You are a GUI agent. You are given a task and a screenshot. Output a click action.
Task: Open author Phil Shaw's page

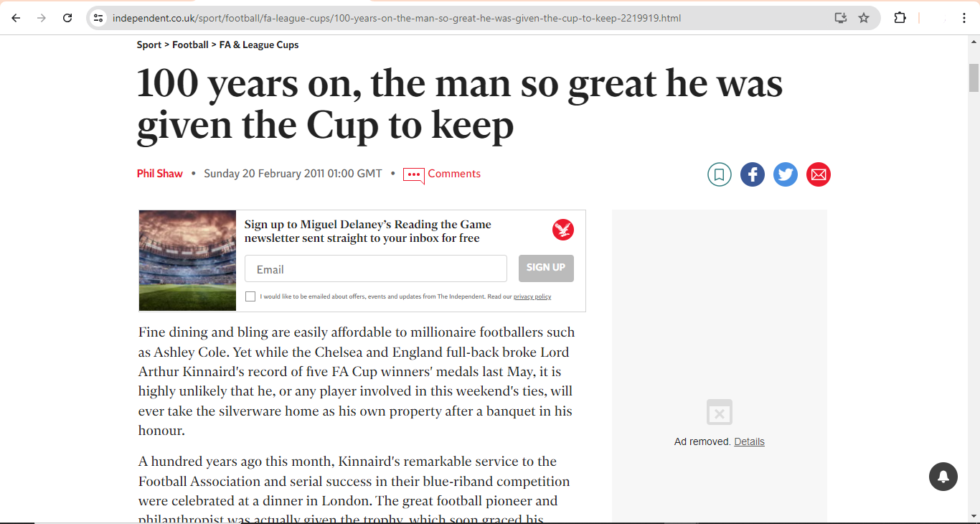coord(160,174)
